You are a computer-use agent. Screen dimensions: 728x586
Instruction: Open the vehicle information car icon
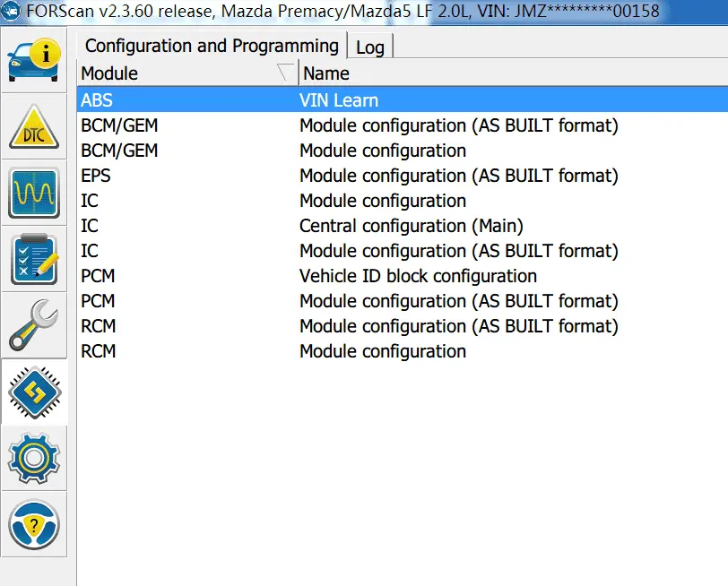(x=34, y=60)
